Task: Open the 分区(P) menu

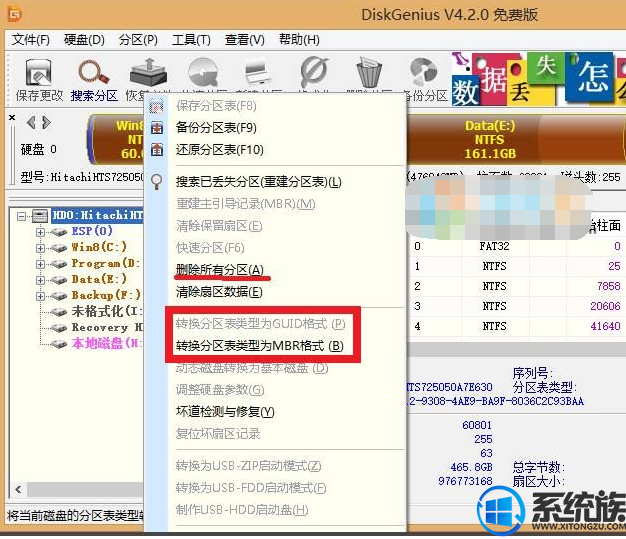Action: pyautogui.click(x=138, y=40)
